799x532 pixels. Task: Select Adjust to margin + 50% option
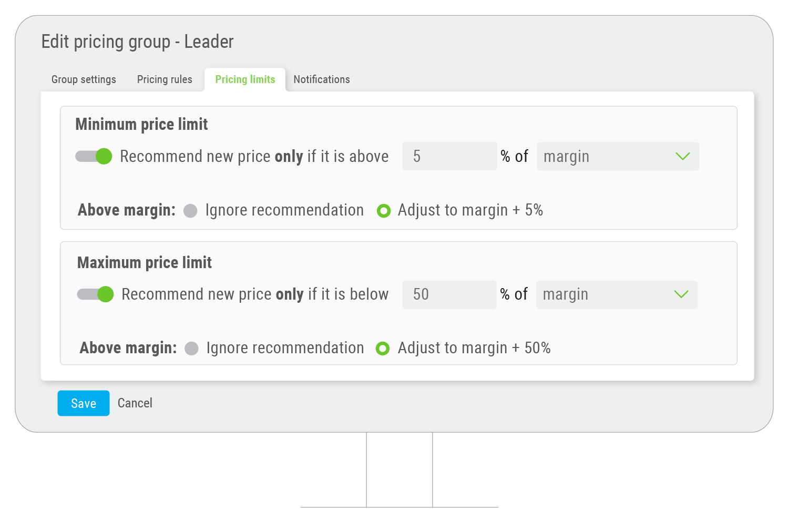coord(383,349)
